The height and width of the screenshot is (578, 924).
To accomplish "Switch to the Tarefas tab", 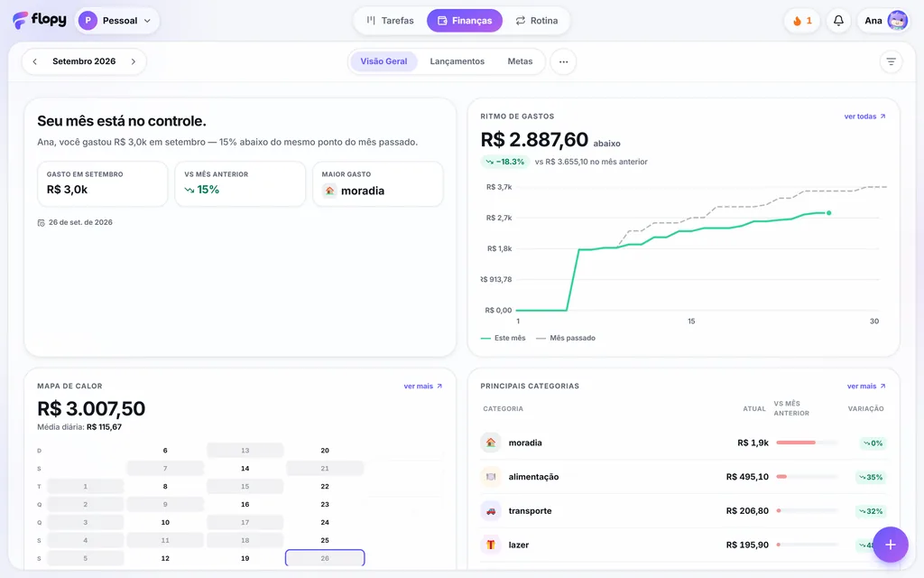I will point(390,21).
